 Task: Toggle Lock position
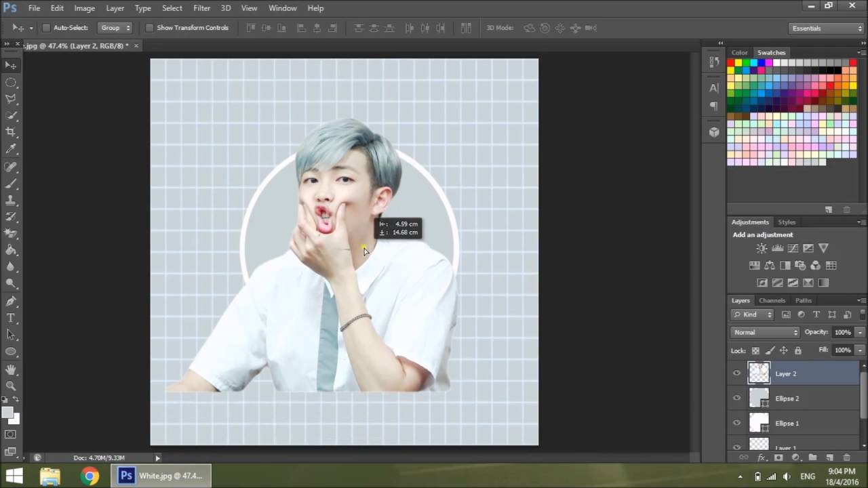click(x=784, y=350)
